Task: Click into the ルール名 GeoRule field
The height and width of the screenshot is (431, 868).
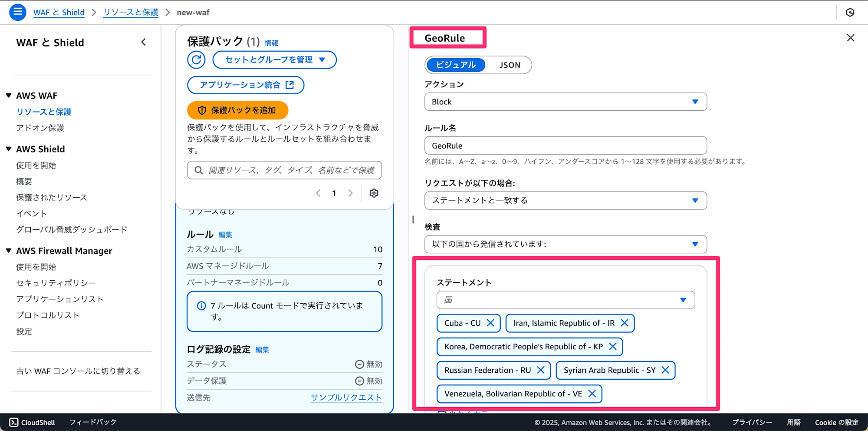Action: [x=566, y=146]
